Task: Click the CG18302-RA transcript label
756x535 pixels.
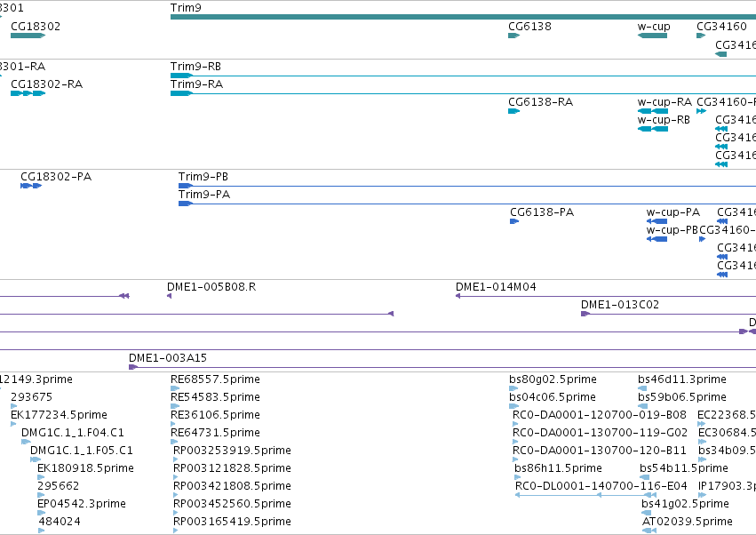Action: point(47,84)
